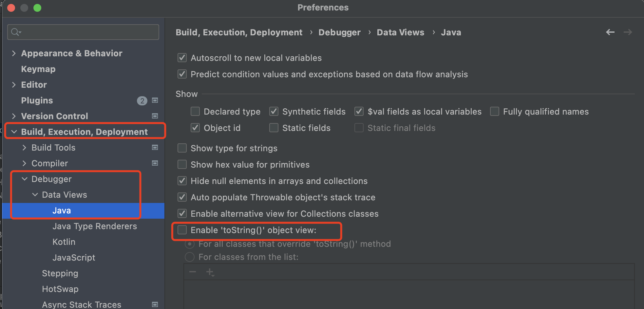
Task: Click project-level icon beside Compiler
Action: click(x=155, y=163)
